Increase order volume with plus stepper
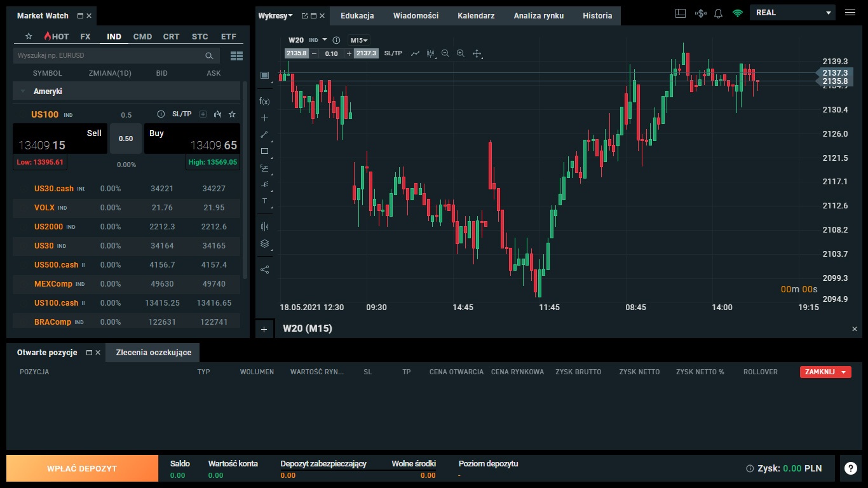Screen dimensions: 868x488 click(x=349, y=53)
